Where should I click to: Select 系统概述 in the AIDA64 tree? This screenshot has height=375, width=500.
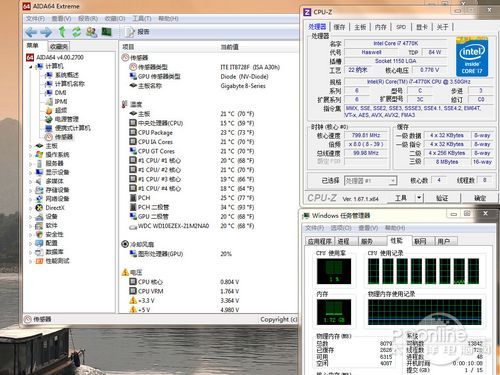[x=67, y=75]
